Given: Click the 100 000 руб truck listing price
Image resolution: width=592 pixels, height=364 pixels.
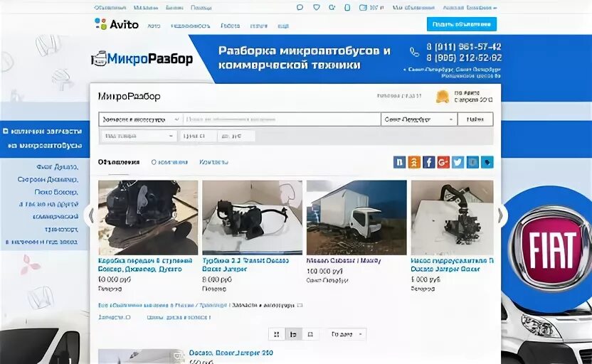Looking at the screenshot, I should tap(324, 271).
